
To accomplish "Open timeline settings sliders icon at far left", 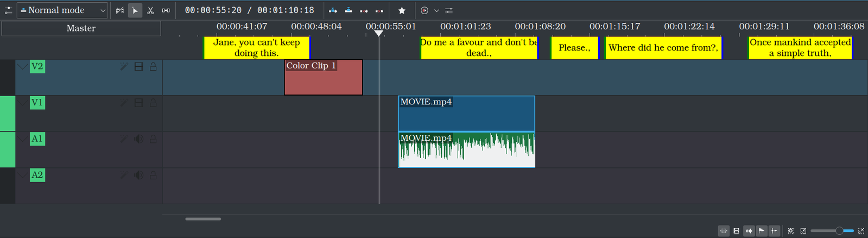I will (8, 10).
